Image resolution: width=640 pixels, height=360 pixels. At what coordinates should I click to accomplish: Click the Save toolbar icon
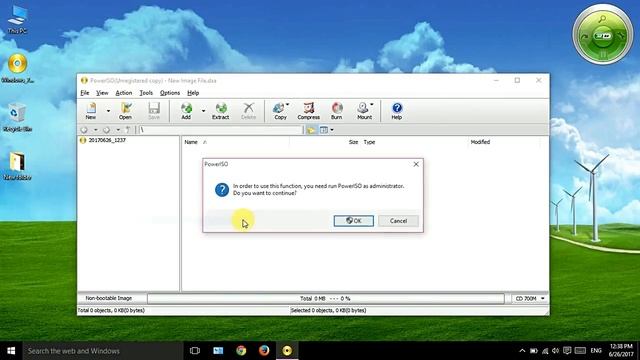tap(154, 111)
